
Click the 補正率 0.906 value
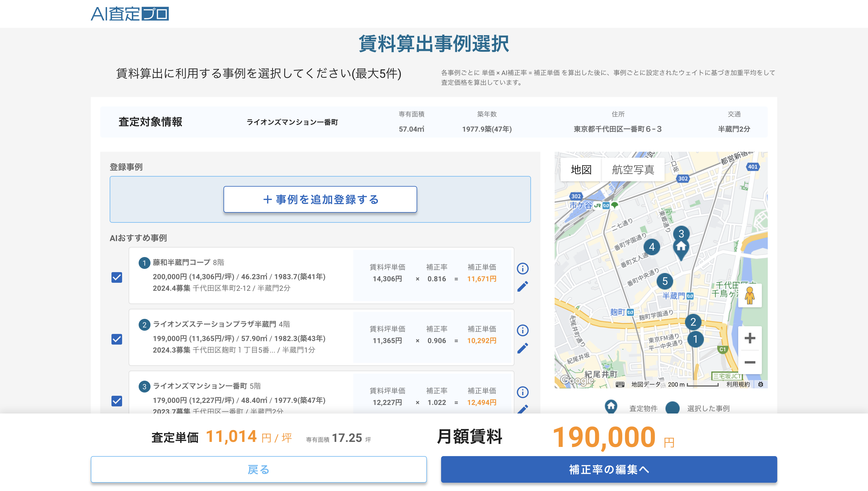436,341
